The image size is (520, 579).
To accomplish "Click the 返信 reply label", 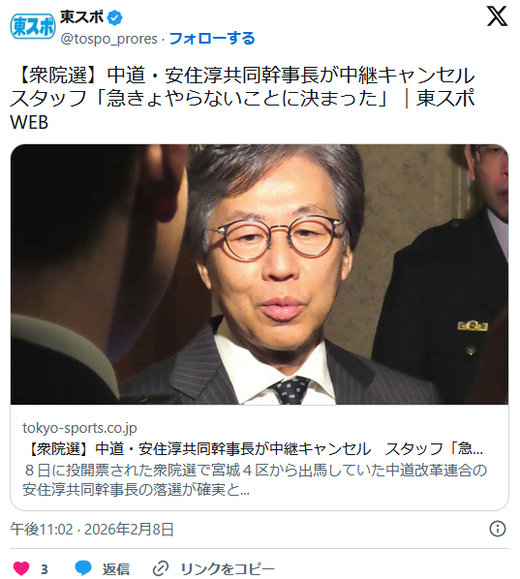I will click(x=116, y=569).
